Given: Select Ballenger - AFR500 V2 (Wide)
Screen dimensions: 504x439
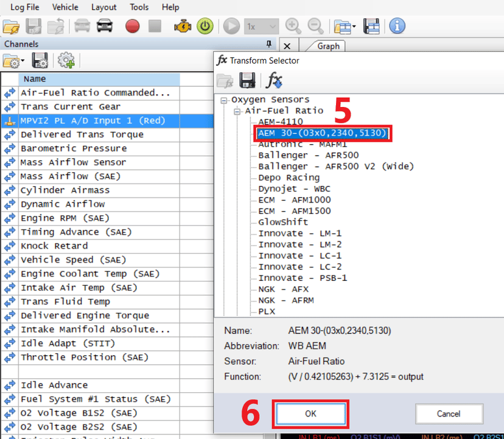Looking at the screenshot, I should point(336,167).
